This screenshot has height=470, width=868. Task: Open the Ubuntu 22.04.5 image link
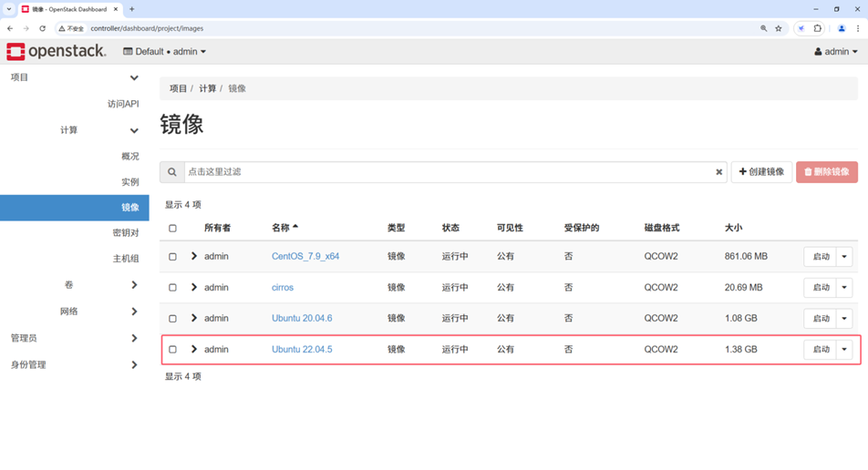coord(302,350)
